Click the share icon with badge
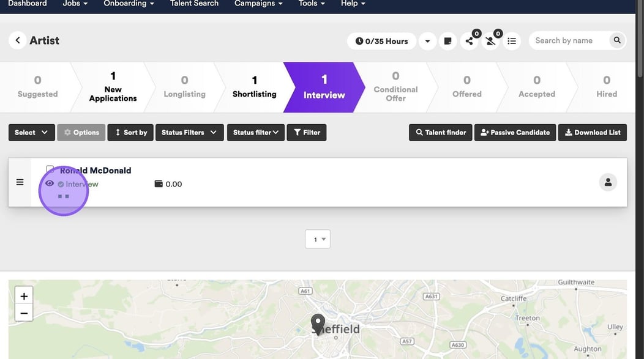The width and height of the screenshot is (644, 359). (470, 41)
